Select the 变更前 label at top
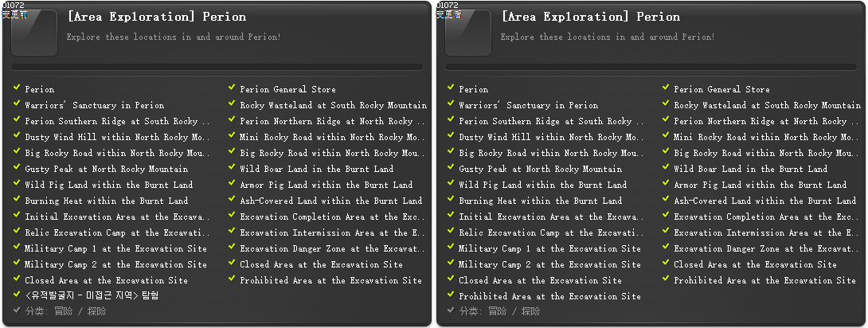 tap(14, 13)
